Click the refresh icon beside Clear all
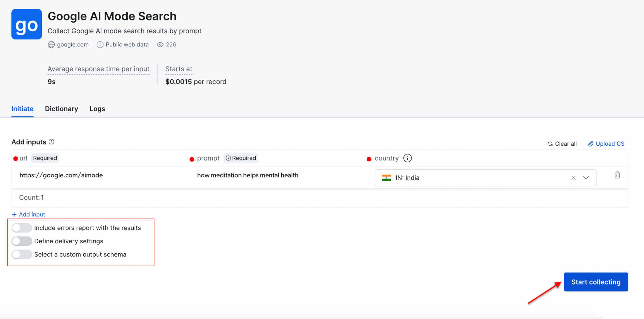Viewport: 644px width, 319px height. click(550, 143)
